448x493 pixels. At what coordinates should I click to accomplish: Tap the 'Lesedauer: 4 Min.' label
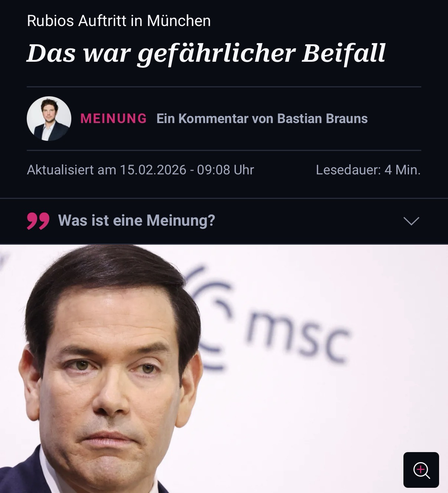tap(368, 170)
